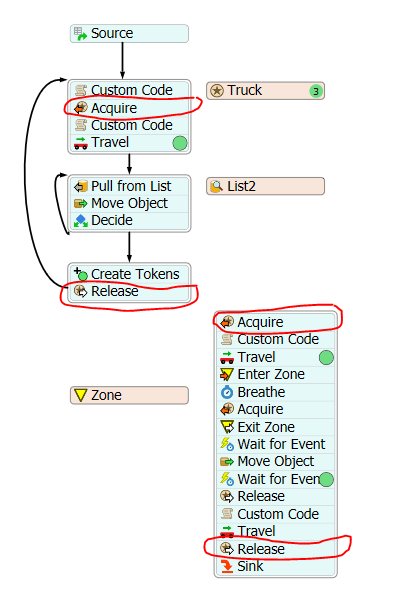Select the Move Object activity under Pull from List

129,204
